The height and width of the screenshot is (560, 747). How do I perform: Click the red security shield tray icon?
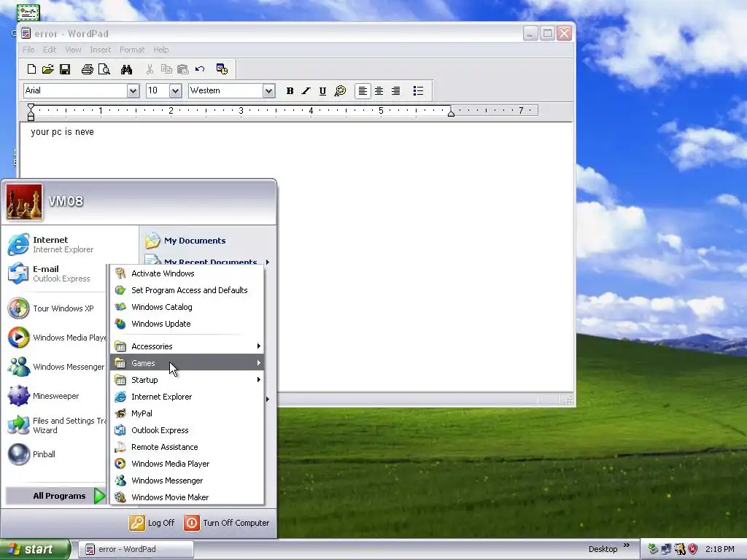pyautogui.click(x=693, y=549)
